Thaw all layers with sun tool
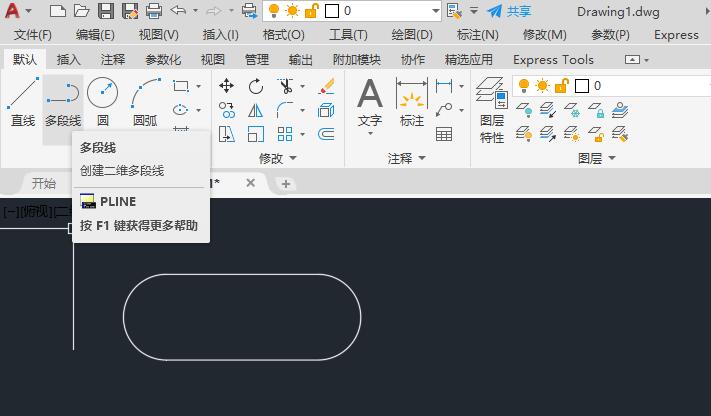The height and width of the screenshot is (416, 711). tap(572, 134)
